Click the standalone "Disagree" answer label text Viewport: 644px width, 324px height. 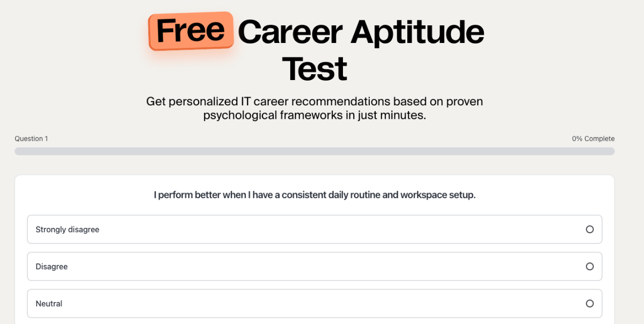(x=52, y=267)
